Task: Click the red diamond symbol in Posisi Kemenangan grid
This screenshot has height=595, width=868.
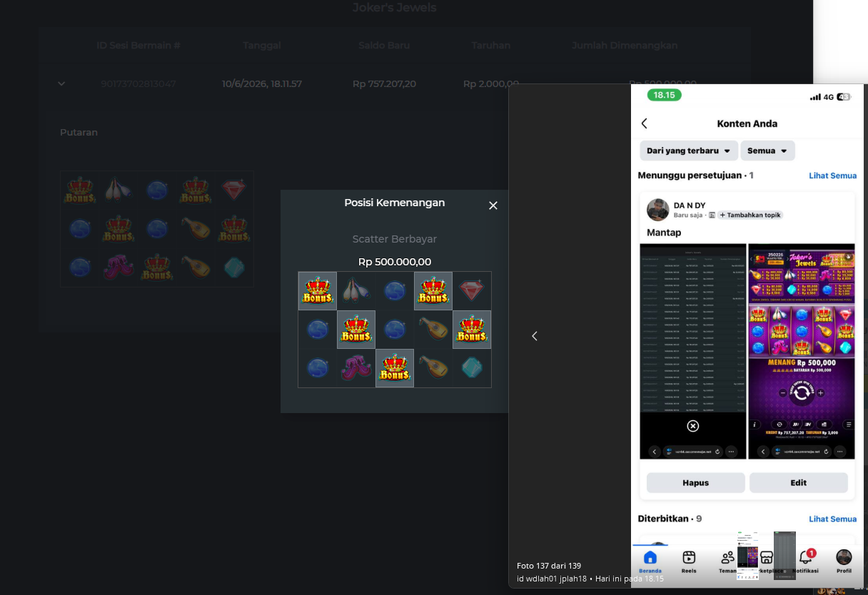Action: (472, 291)
